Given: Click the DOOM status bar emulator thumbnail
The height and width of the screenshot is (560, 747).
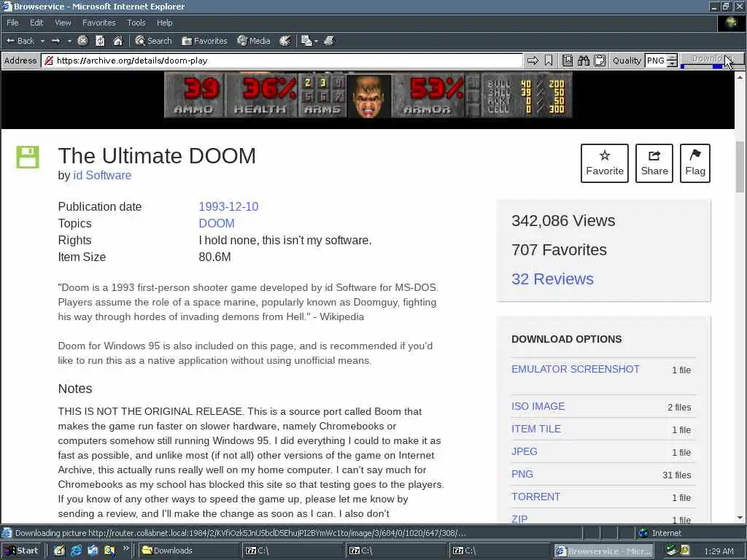Looking at the screenshot, I should click(x=368, y=96).
